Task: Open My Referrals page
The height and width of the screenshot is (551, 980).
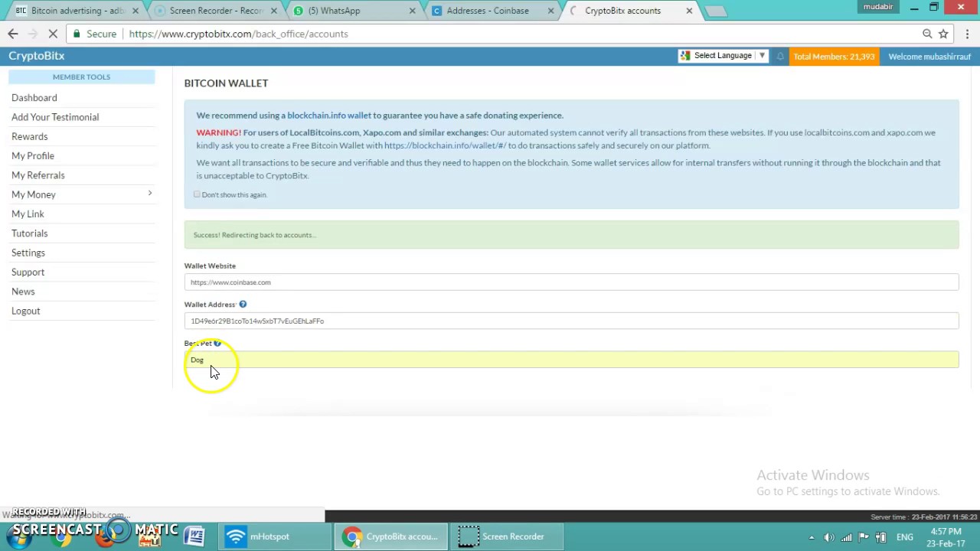Action: (x=38, y=175)
